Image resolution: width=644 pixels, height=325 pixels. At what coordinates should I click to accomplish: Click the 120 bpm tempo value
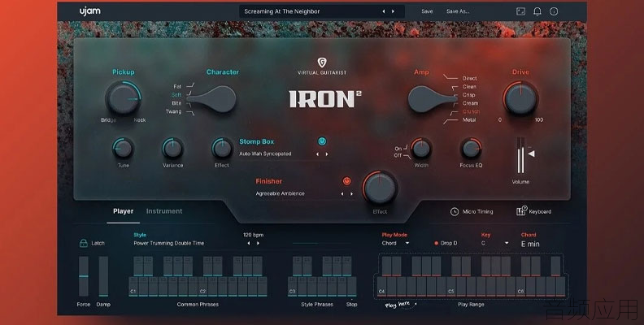click(253, 235)
